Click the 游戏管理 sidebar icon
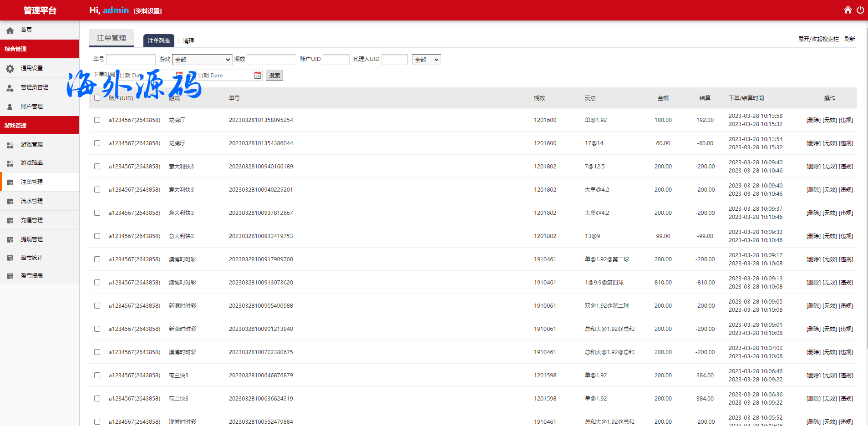Viewport: 868px width, 426px height. [x=10, y=145]
